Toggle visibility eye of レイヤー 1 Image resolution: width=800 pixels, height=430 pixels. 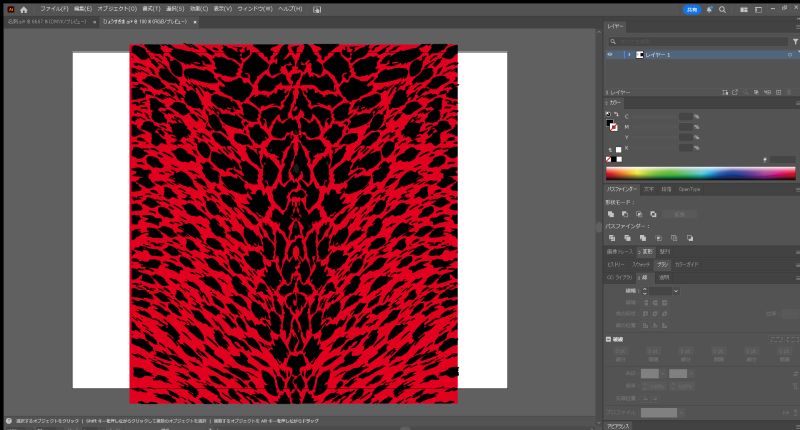(610, 55)
